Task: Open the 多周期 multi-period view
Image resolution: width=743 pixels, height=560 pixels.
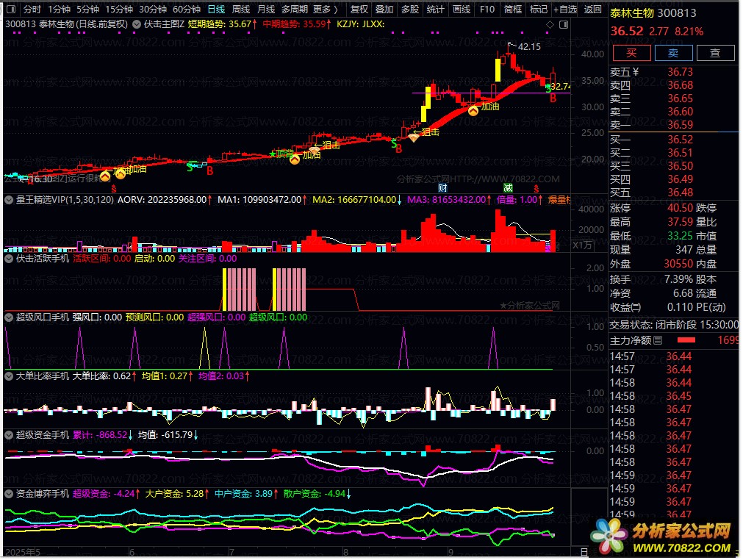Action: [x=295, y=9]
